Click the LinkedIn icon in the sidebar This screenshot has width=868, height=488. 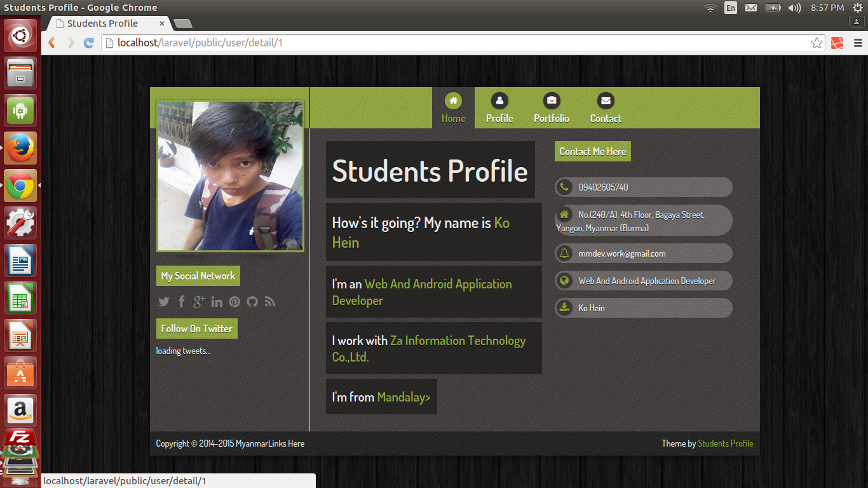pos(217,302)
